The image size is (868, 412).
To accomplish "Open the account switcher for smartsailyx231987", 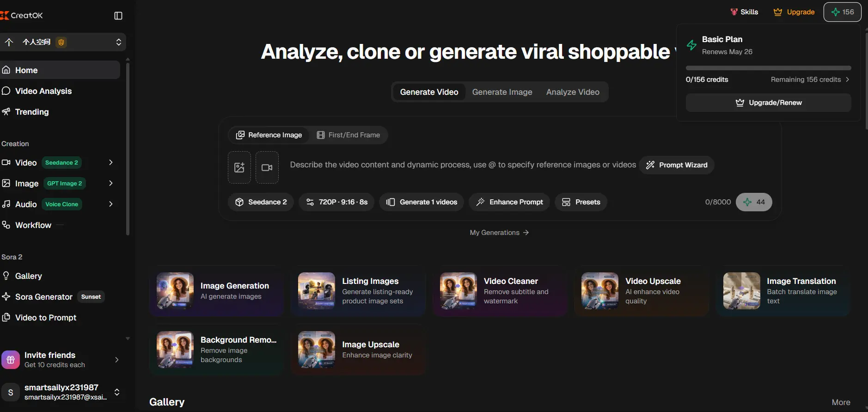I will 117,392.
